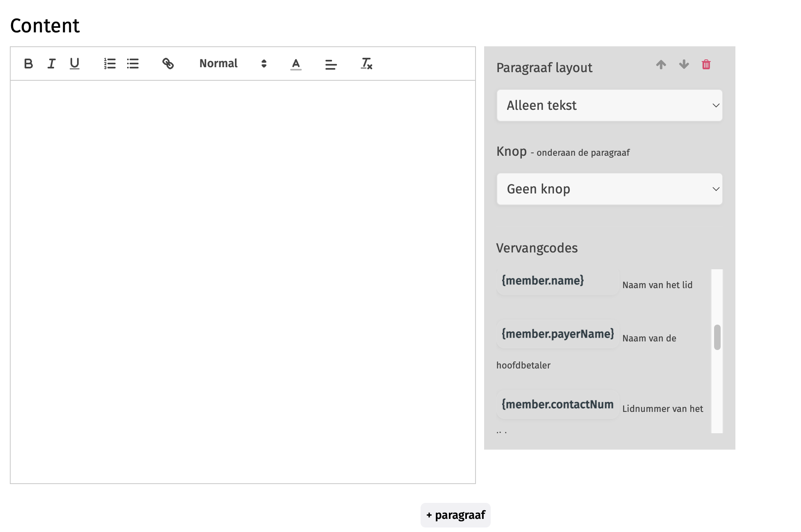Toggle bold formatting
Screen dimensions: 801x532
[28, 64]
